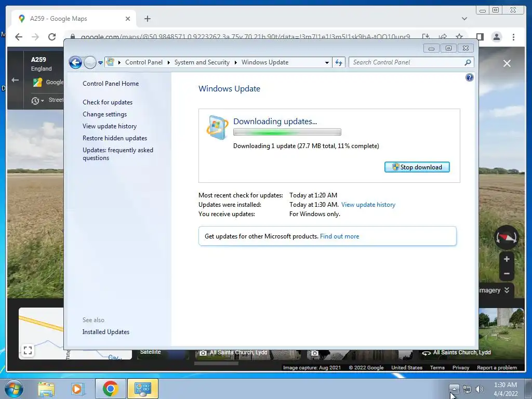Open Windows Media Player from taskbar
532x399 pixels.
click(77, 389)
